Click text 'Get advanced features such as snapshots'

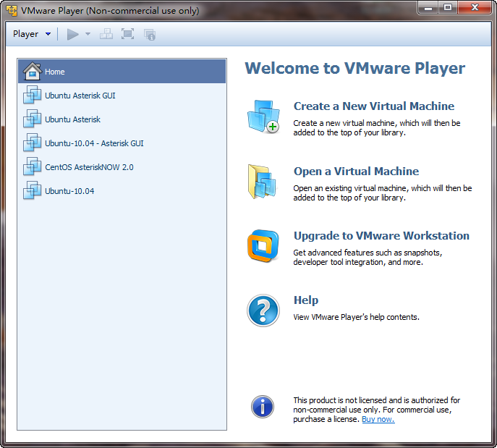[x=368, y=253]
